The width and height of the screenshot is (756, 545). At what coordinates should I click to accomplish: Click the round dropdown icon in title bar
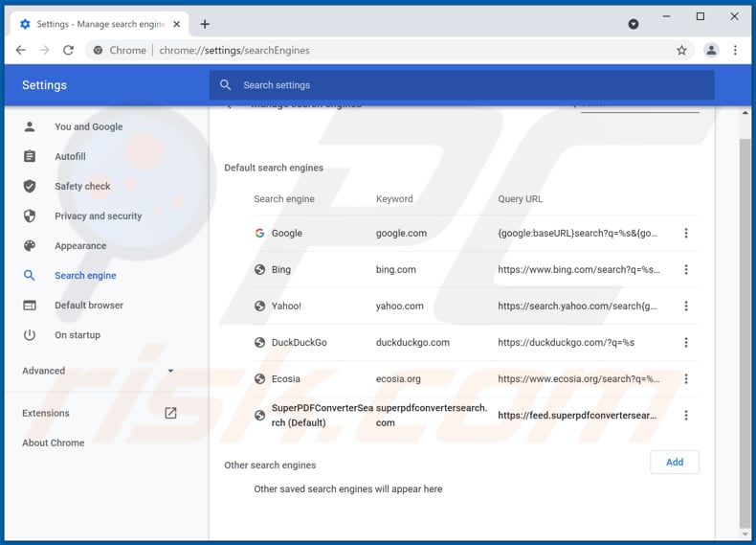(x=634, y=24)
